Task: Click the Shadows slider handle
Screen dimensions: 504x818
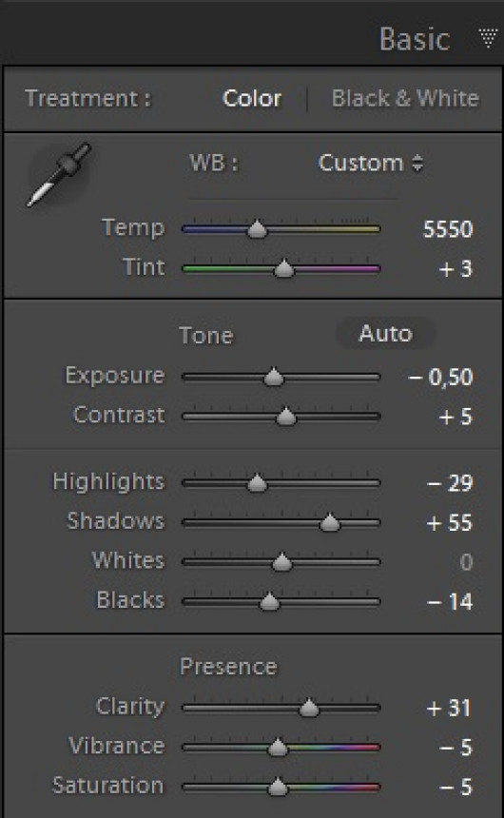Action: (x=329, y=522)
